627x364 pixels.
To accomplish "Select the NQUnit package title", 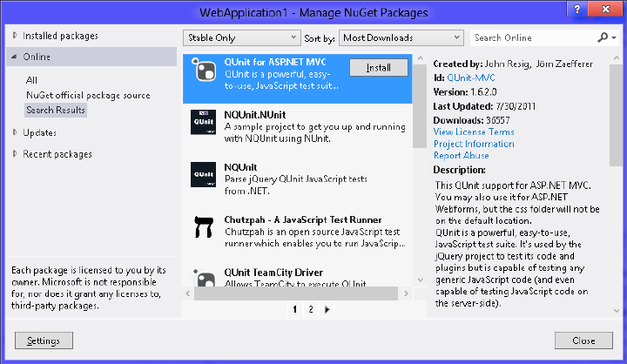I will coord(240,167).
